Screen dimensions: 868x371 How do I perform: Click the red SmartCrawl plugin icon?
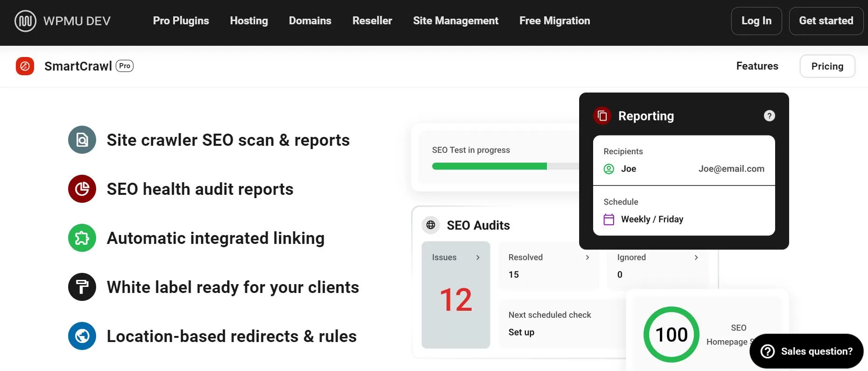25,66
